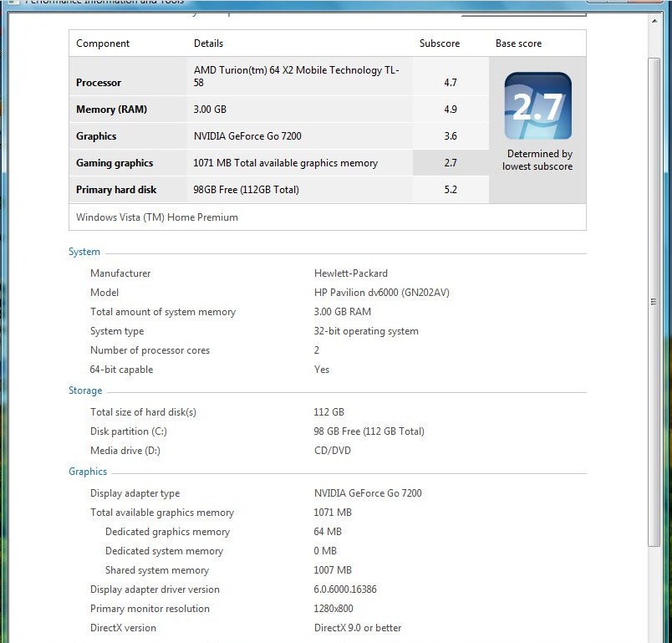
Task: Click the vertical scrollbar thumb
Action: click(x=654, y=302)
